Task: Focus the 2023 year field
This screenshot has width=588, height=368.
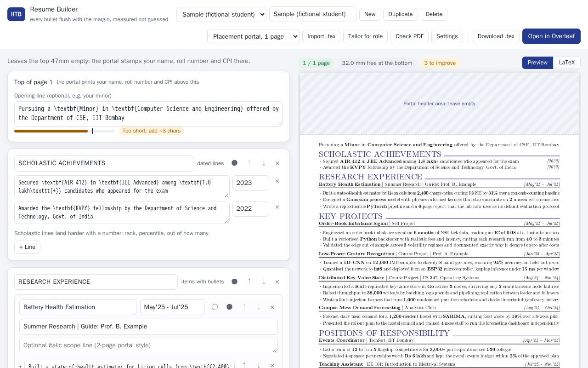Action: click(251, 183)
